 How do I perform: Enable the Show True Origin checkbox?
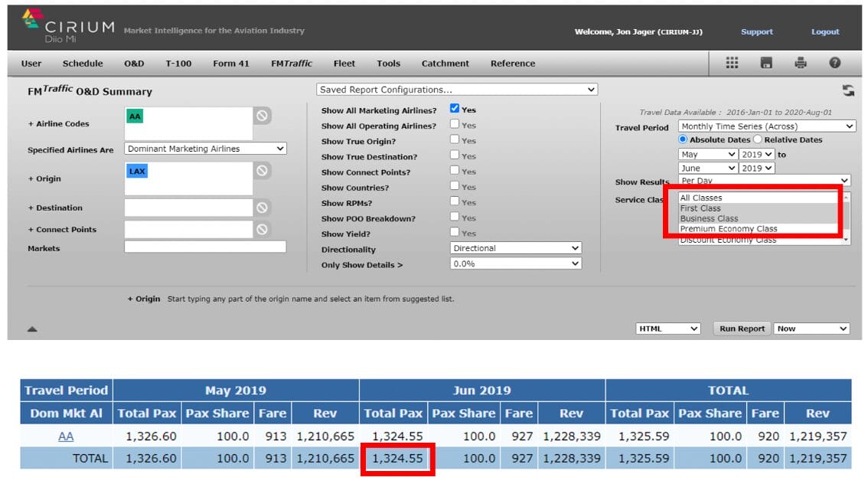tap(455, 140)
